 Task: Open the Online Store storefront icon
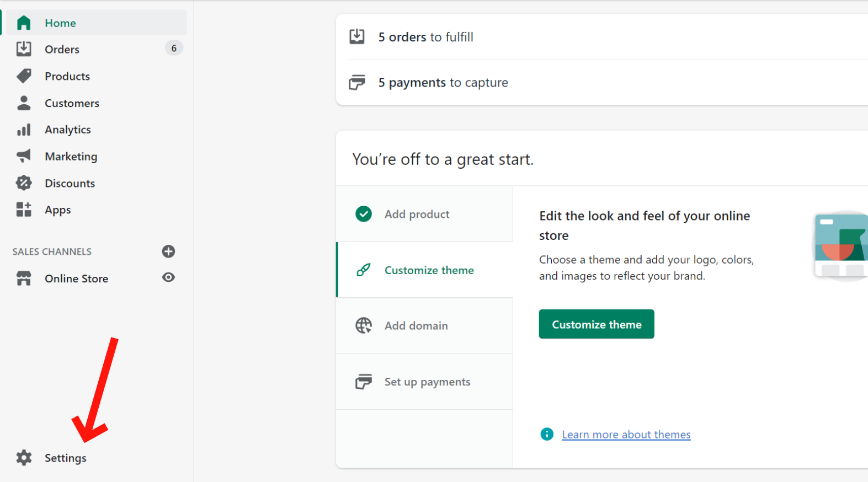point(24,278)
